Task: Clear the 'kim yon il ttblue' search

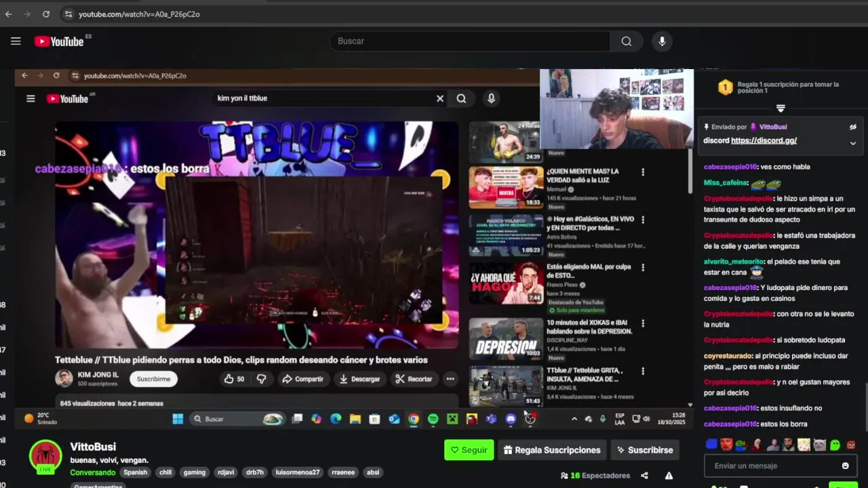Action: [x=440, y=98]
